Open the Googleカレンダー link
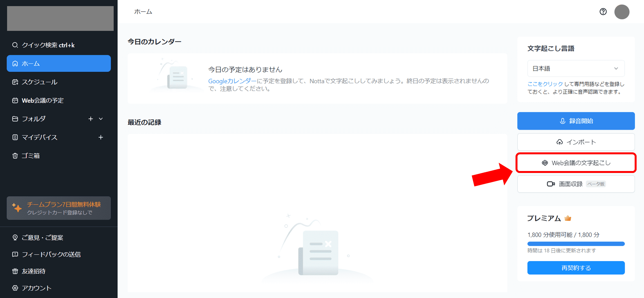Viewport: 644px width, 298px height. coord(232,81)
